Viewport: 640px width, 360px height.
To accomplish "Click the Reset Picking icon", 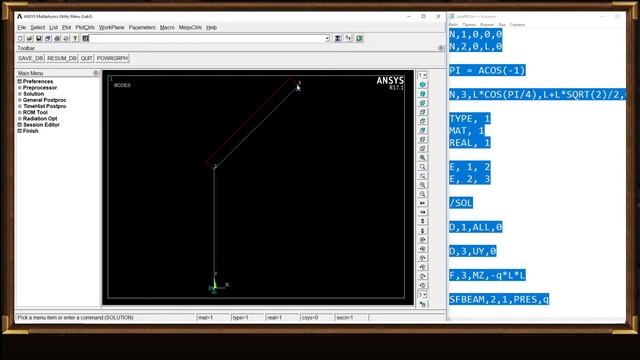I will [349, 38].
